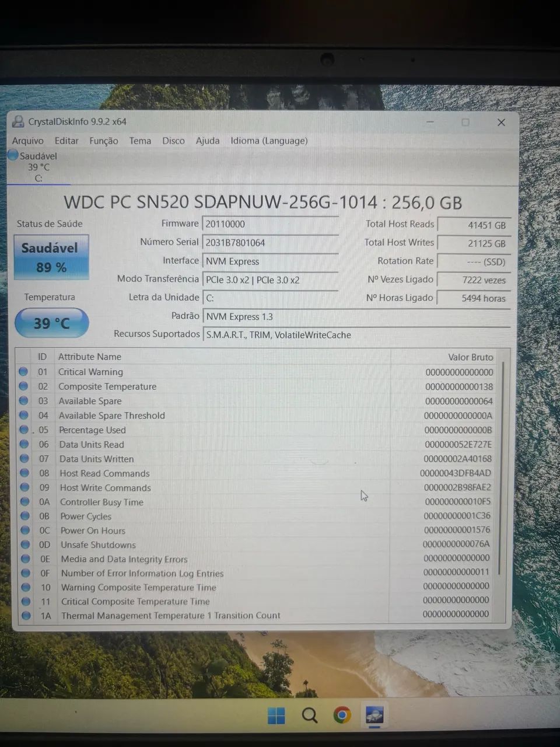Select the Percentage Used attribute name
560x747 pixels.
pos(92,430)
